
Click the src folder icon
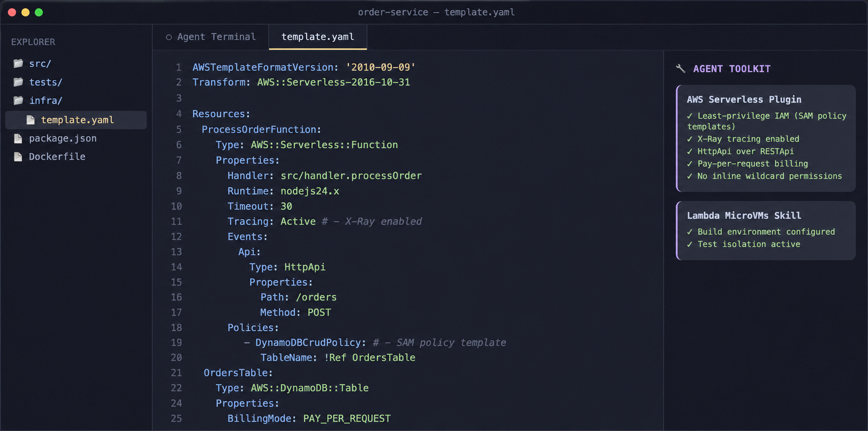(19, 63)
